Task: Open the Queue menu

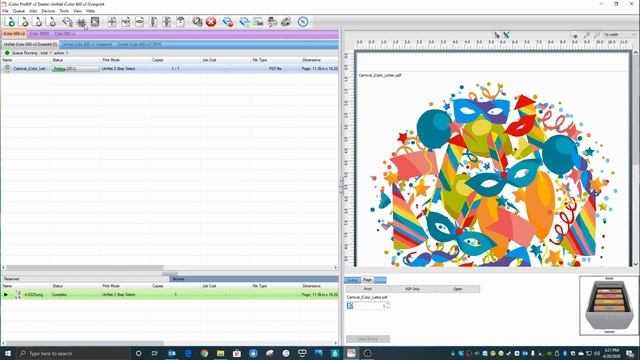Action: pyautogui.click(x=19, y=11)
